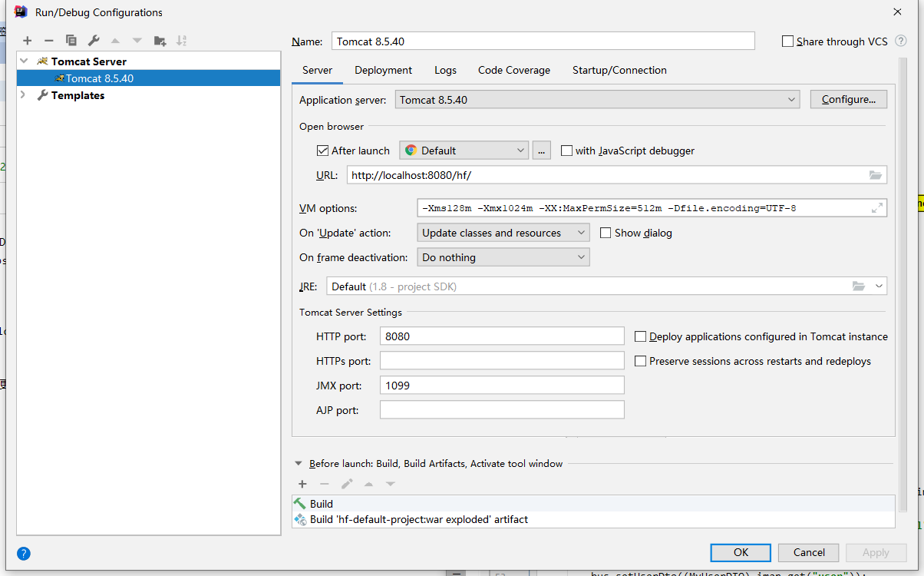Expand the Templates tree node
The image size is (924, 576).
[23, 94]
